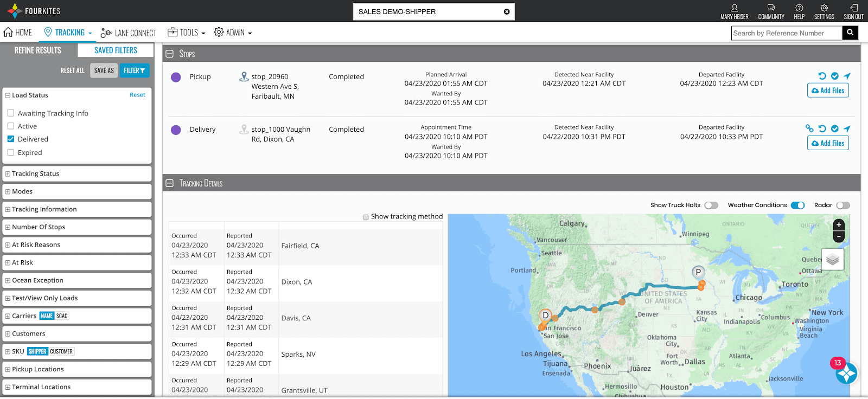The width and height of the screenshot is (868, 399).
Task: Click the Reset All link
Action: [72, 70]
